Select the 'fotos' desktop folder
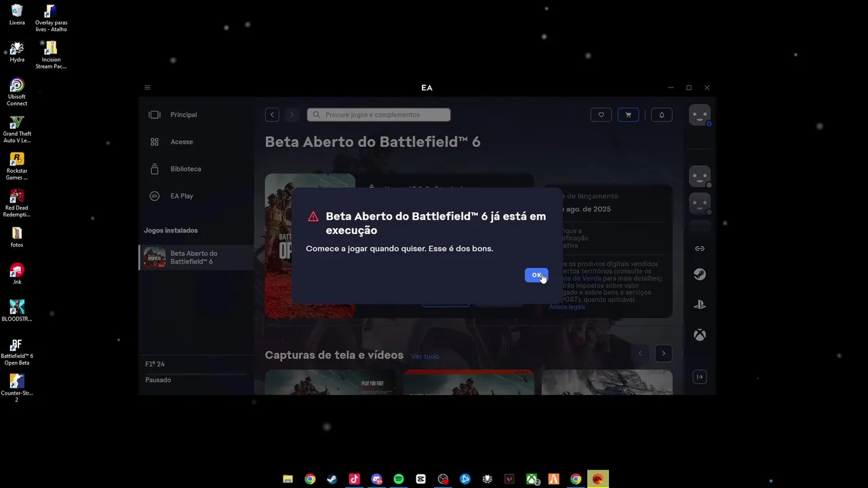 (17, 237)
